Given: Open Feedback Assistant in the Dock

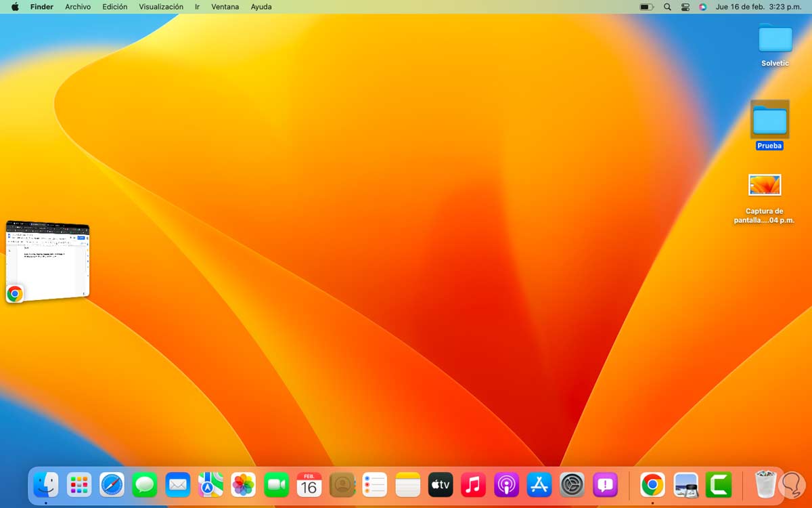Looking at the screenshot, I should [606, 485].
